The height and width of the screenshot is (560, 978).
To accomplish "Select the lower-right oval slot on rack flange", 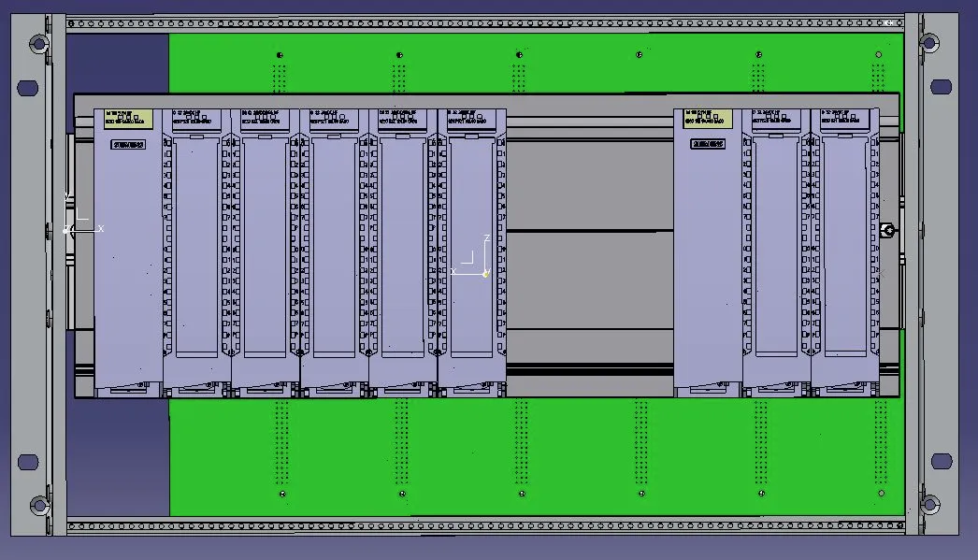I will coord(942,462).
